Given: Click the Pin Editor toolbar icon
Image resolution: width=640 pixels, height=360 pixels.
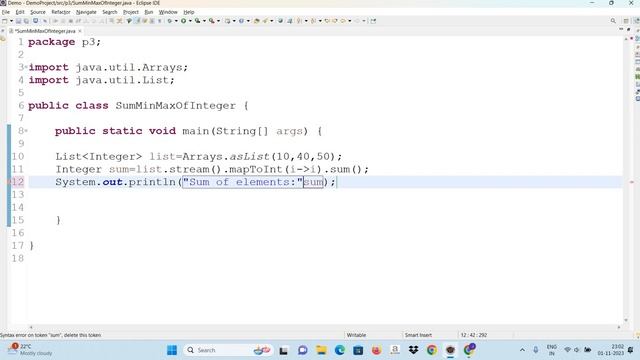Looking at the screenshot, I should (x=373, y=21).
